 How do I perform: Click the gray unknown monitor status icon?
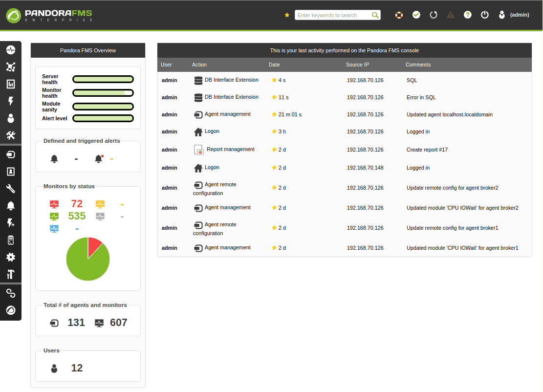click(100, 217)
